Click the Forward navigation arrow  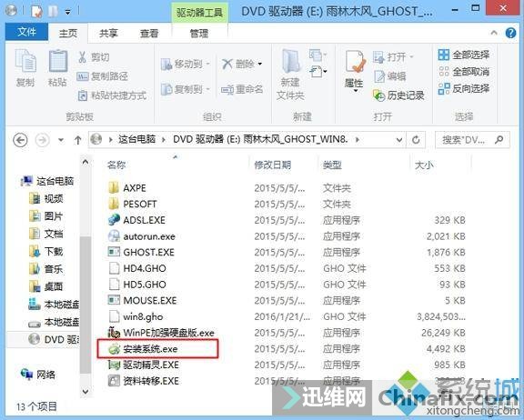[43, 140]
